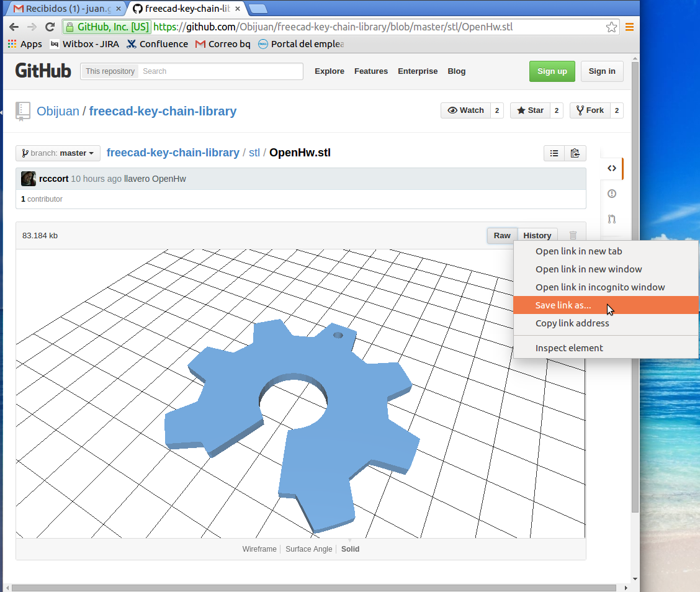Choose Save link as...

pyautogui.click(x=606, y=305)
